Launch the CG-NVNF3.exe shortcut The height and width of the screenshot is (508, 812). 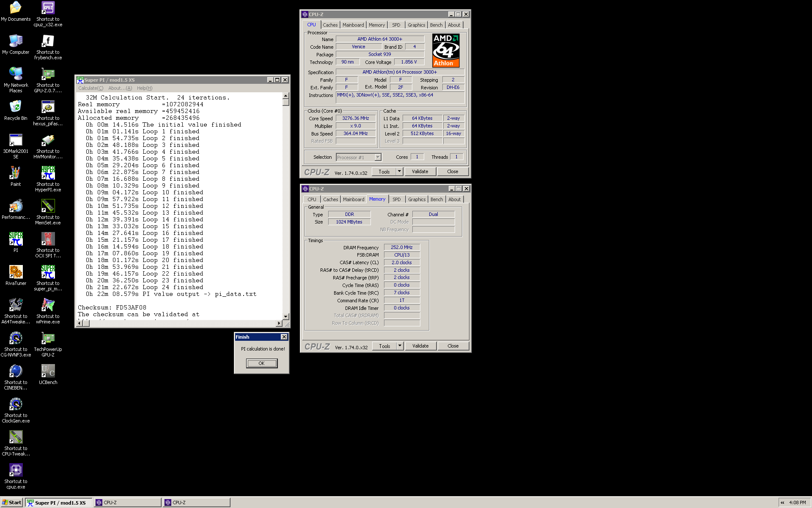coord(16,344)
